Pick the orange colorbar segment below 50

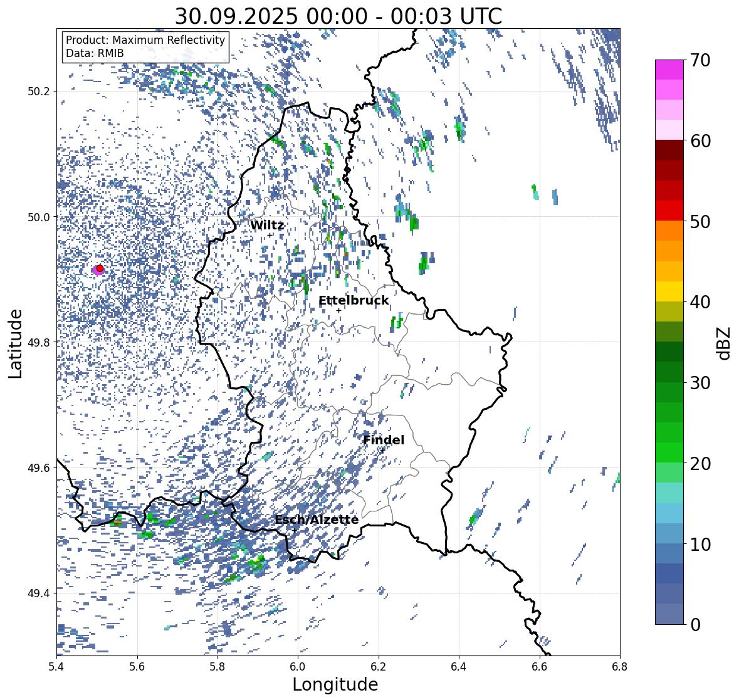coord(669,231)
